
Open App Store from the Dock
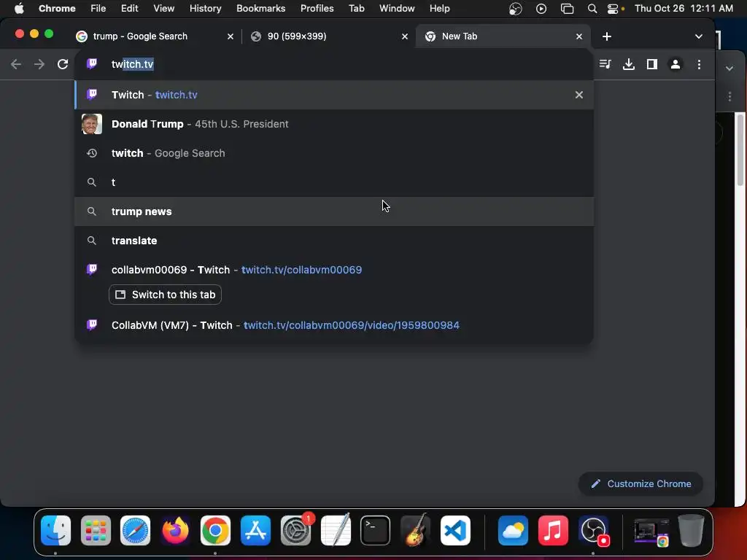pyautogui.click(x=255, y=530)
